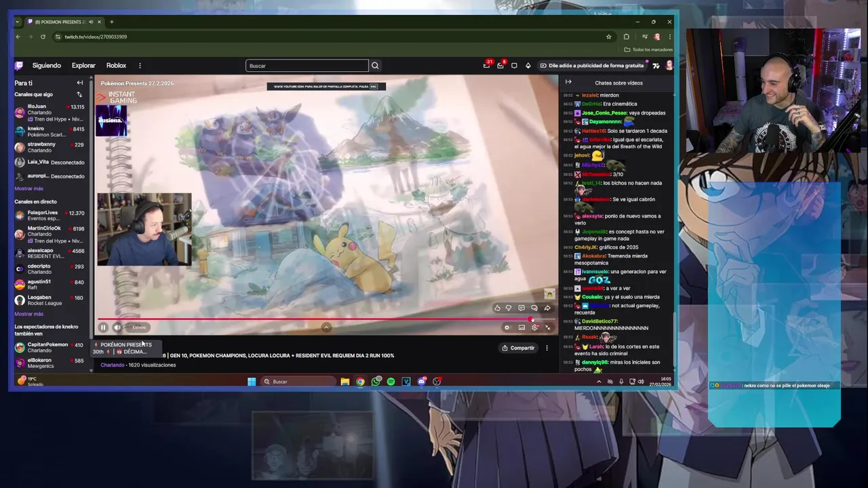Viewport: 868px width, 488px height.
Task: Click Dile adiós a publicidad de forma gratuita
Action: coord(592,66)
